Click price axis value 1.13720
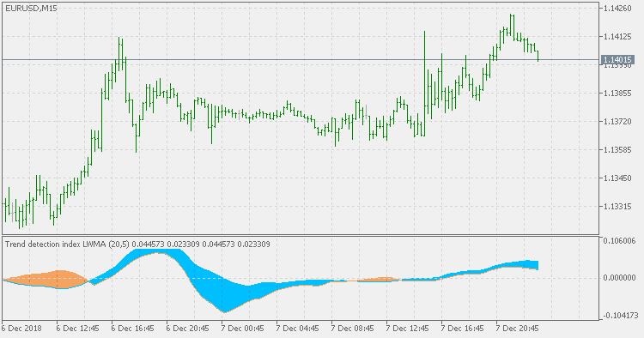The width and height of the screenshot is (644, 338). tap(617, 122)
